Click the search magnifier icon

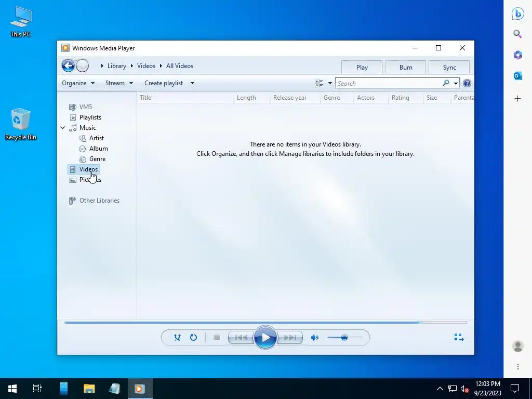pos(446,83)
